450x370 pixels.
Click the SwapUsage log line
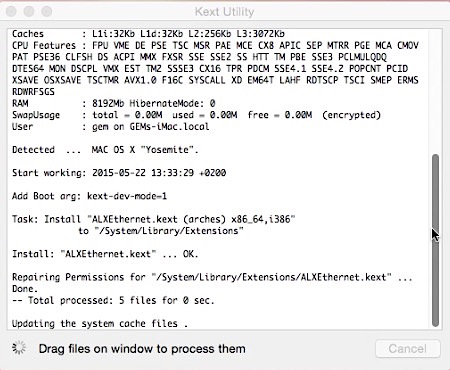[196, 115]
